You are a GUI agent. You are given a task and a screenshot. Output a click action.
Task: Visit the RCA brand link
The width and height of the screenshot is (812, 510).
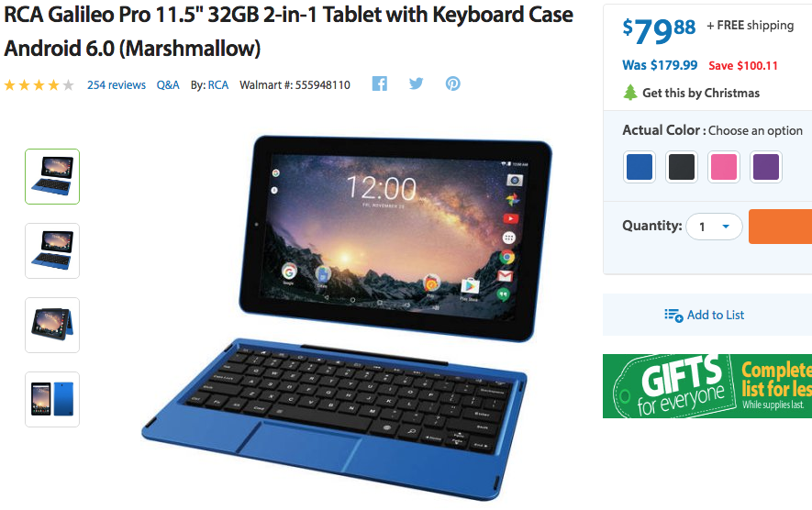tap(218, 85)
